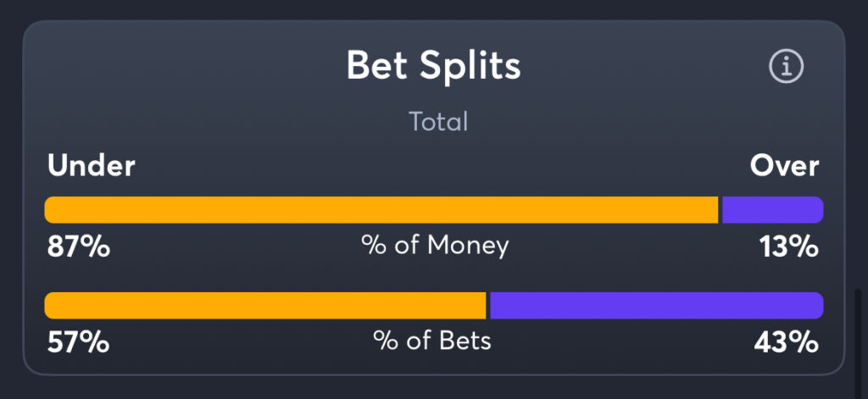Click the '% of Bets' caption
Screen dimensions: 868x399
click(x=432, y=341)
